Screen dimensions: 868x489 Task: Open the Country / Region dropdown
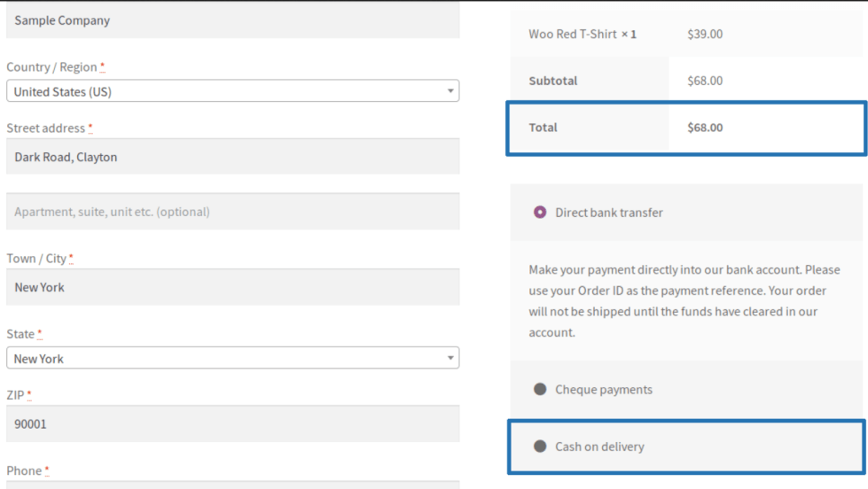pyautogui.click(x=232, y=91)
